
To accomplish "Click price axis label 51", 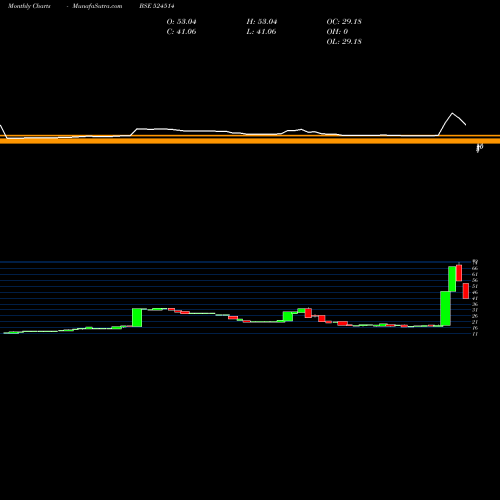I will (x=475, y=286).
